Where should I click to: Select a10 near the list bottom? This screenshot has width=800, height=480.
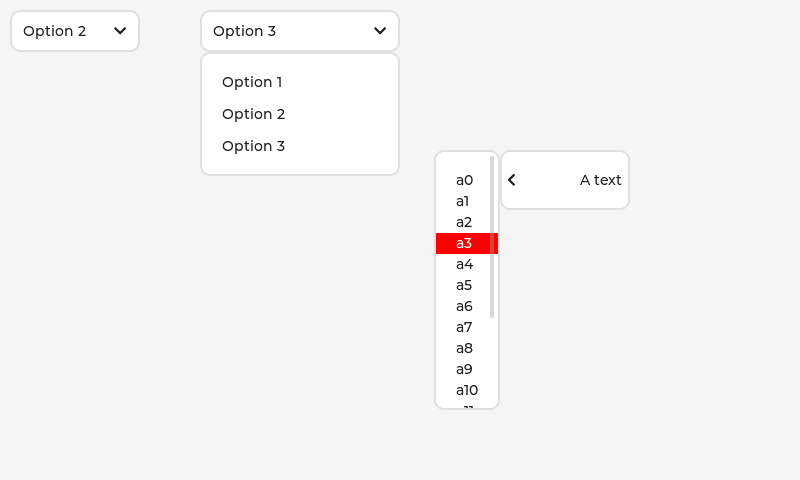click(467, 390)
